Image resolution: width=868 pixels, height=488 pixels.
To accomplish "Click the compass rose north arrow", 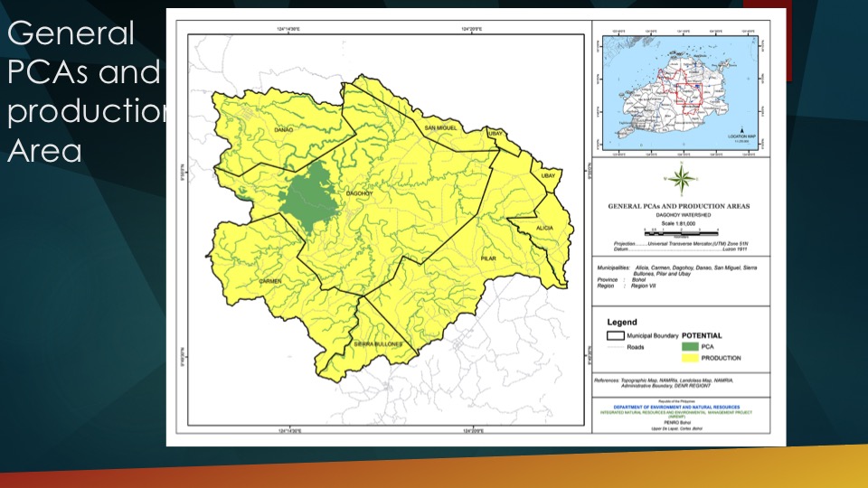I will click(684, 179).
